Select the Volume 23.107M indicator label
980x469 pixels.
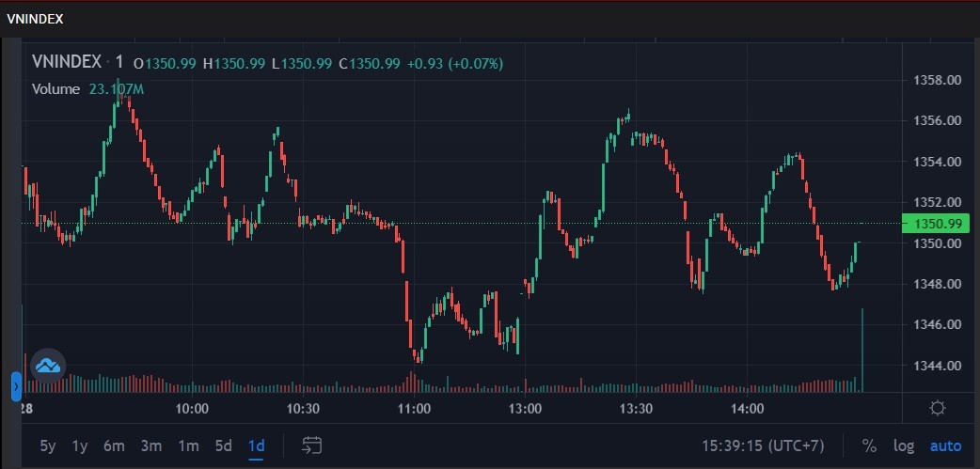tap(87, 89)
